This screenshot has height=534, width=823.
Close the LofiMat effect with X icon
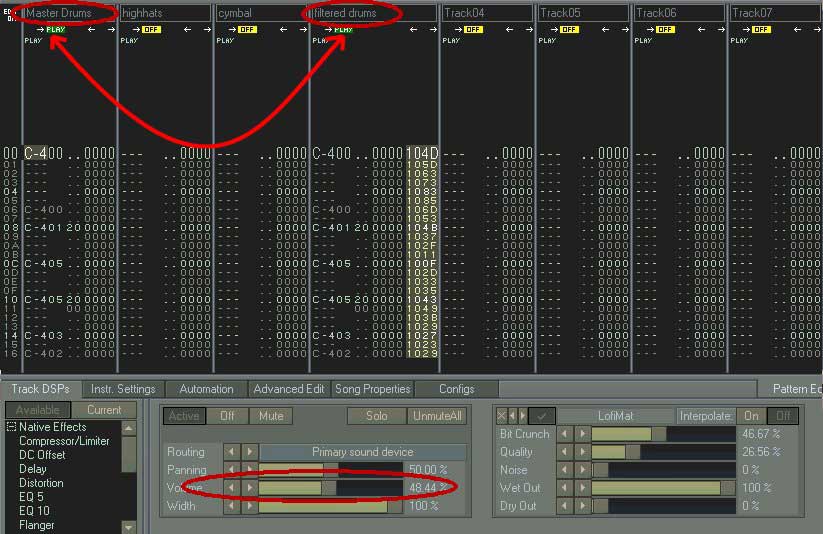pyautogui.click(x=502, y=416)
